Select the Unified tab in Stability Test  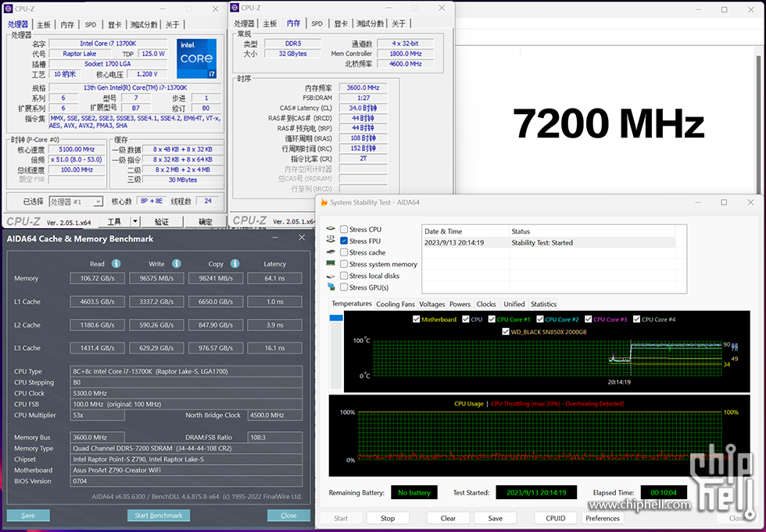(x=514, y=304)
